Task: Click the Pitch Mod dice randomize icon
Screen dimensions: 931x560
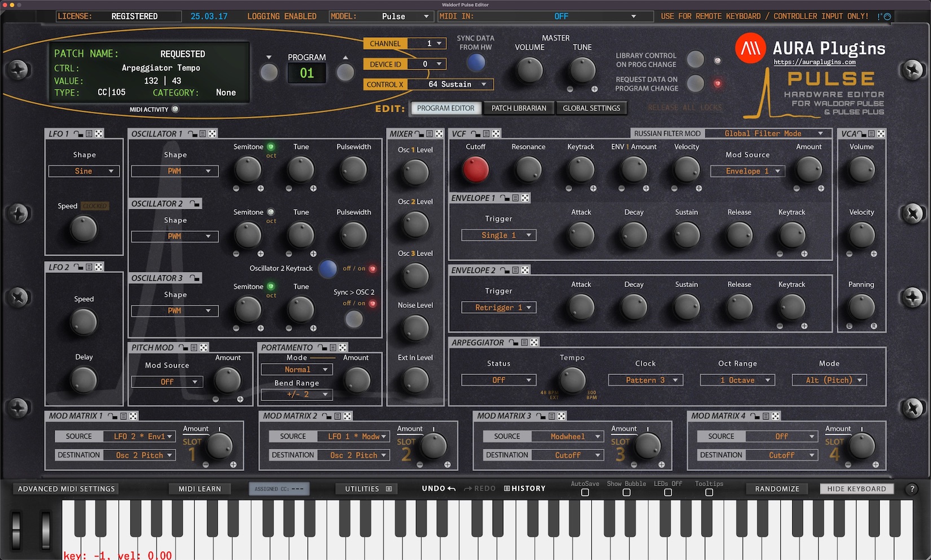Action: pyautogui.click(x=204, y=347)
